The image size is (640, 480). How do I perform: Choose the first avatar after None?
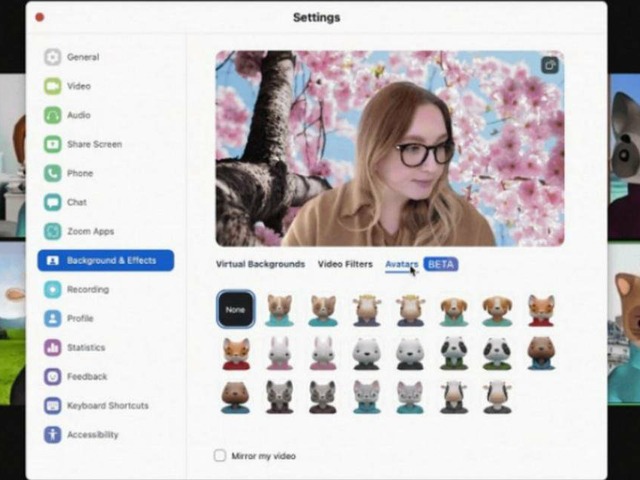[279, 310]
